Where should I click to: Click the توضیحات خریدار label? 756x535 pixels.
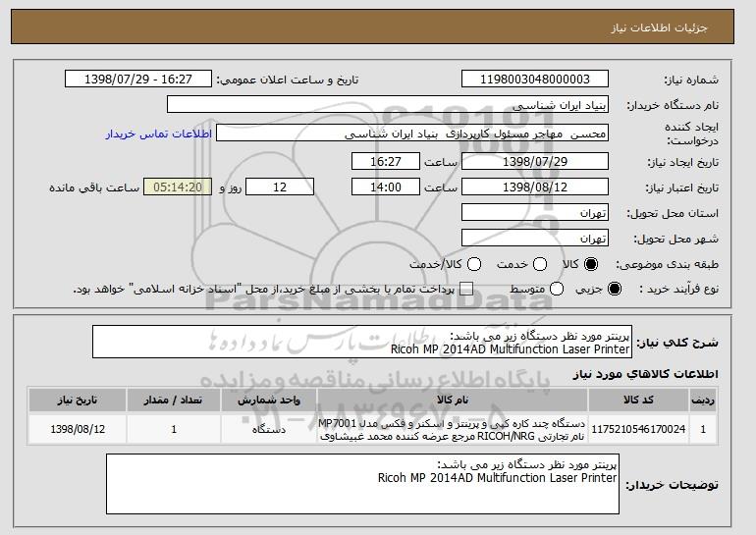[672, 485]
